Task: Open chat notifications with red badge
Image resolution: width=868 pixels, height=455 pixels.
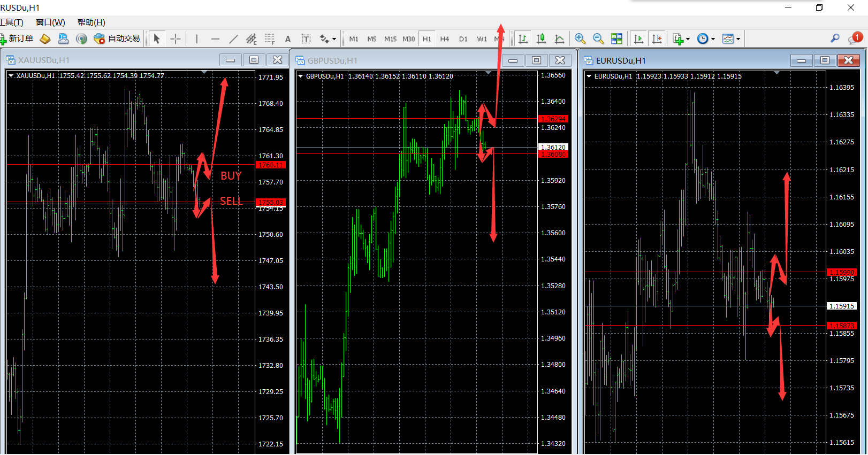Action: [855, 38]
